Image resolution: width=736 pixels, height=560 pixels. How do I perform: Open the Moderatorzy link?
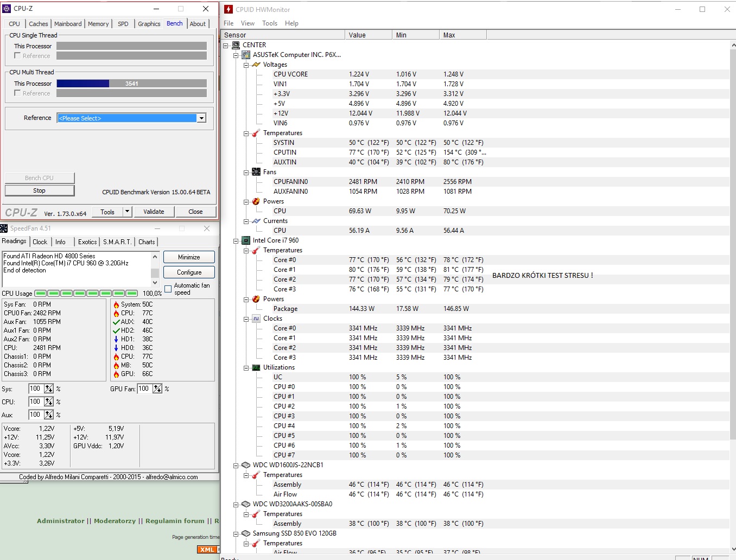[115, 521]
